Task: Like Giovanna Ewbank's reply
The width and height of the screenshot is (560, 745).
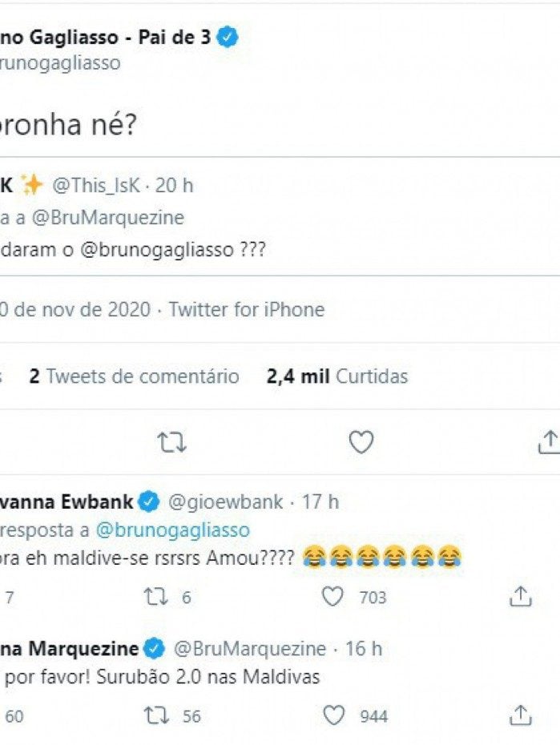Action: (332, 597)
